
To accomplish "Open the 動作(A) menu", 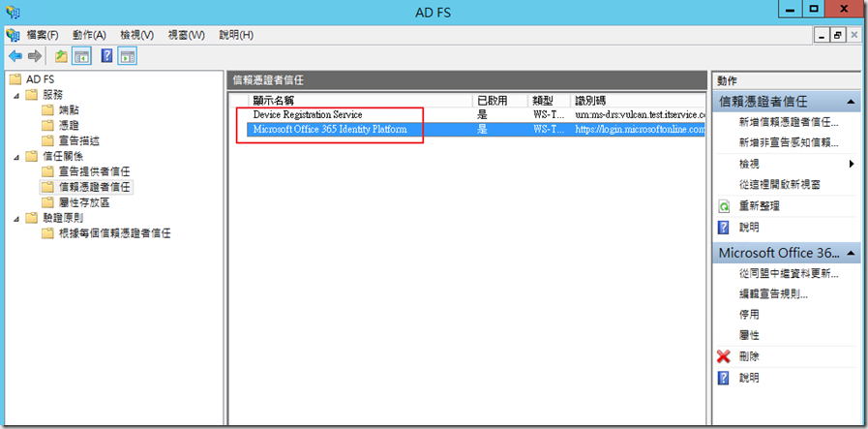I will point(89,35).
